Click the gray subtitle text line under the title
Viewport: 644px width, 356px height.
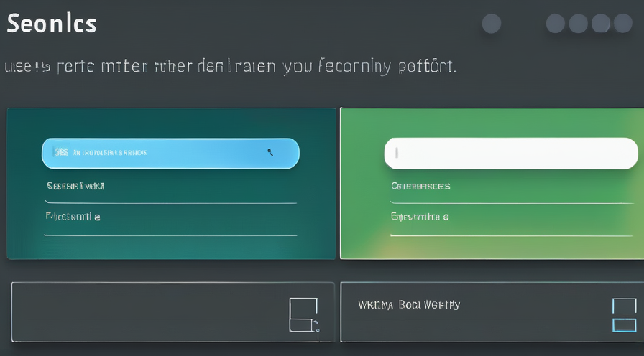click(231, 67)
